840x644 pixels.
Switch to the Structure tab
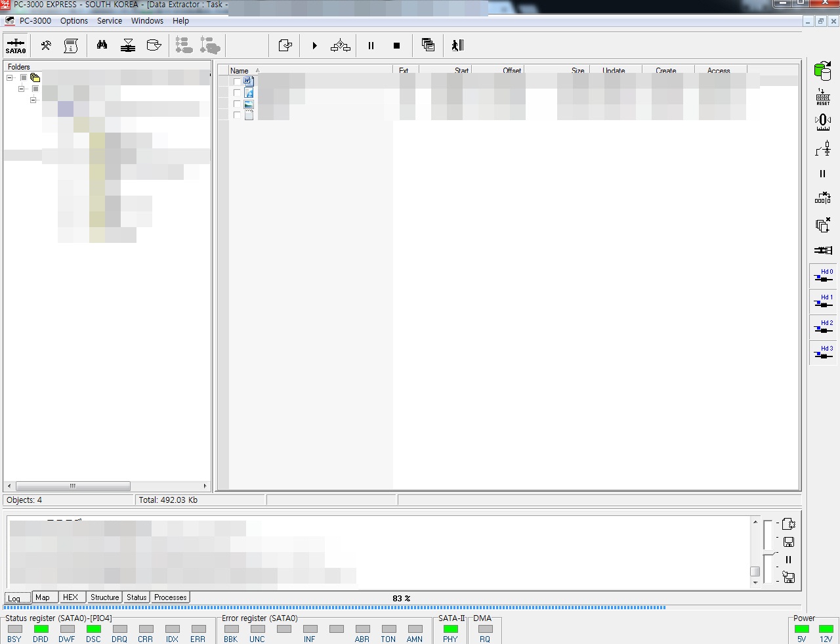coord(105,597)
